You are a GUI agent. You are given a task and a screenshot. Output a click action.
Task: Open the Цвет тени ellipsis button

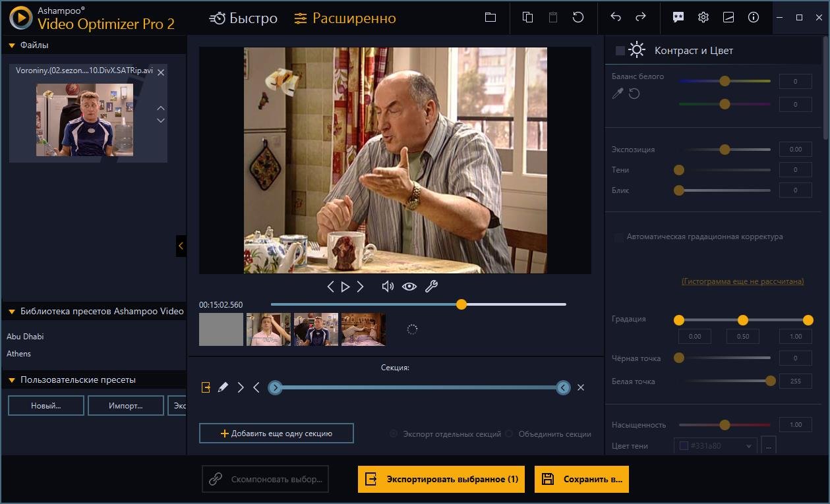tap(768, 446)
